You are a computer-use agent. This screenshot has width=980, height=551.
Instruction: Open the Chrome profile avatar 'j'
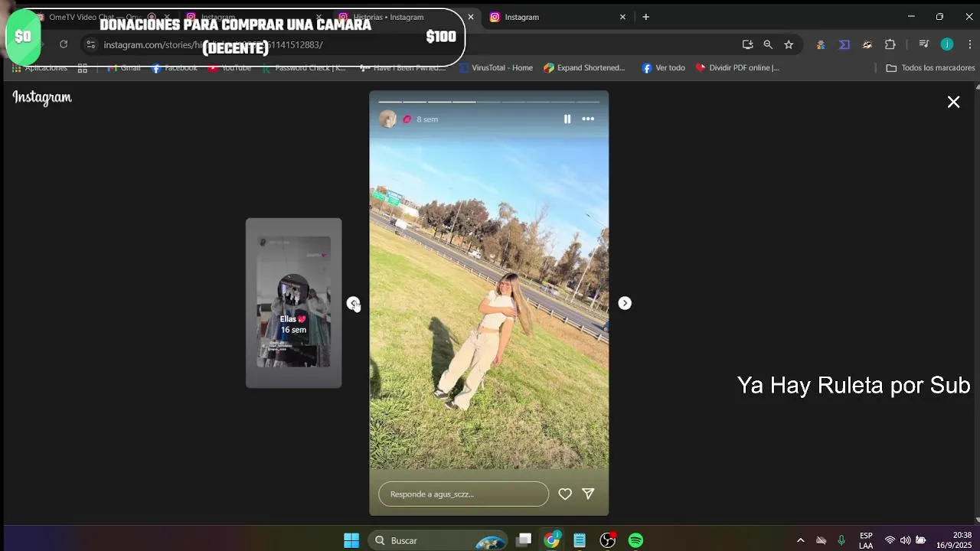point(947,44)
